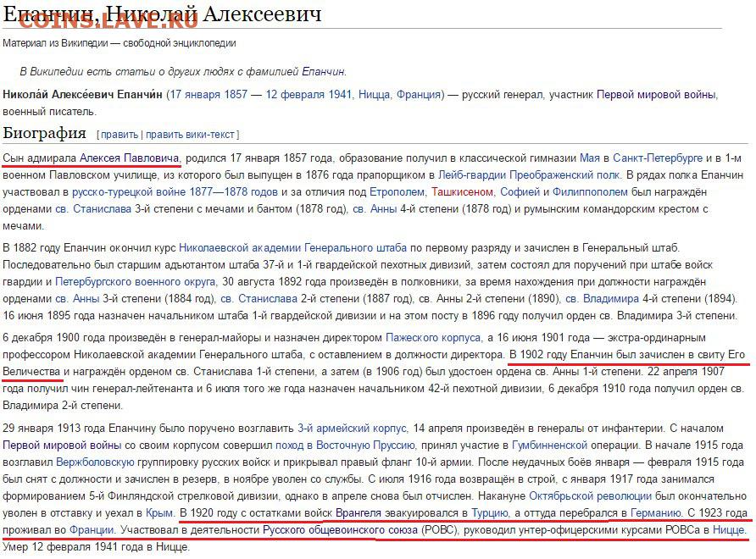756x559 pixels.
Task: Open 'Русского общевоинского союза' link
Action: 340,530
